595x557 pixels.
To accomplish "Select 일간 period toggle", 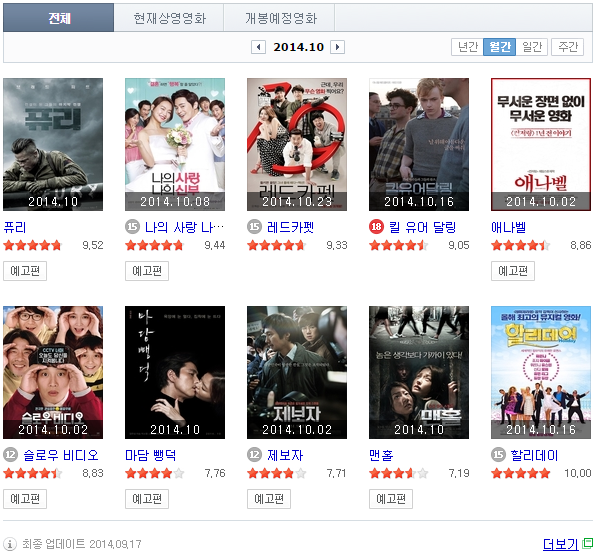I will tap(532, 47).
